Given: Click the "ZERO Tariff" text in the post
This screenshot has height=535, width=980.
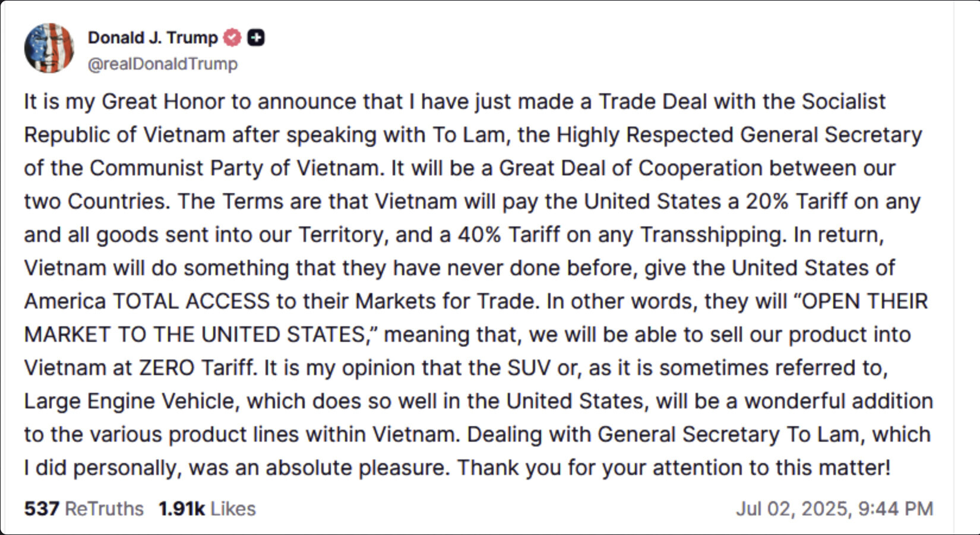Looking at the screenshot, I should pos(196,368).
